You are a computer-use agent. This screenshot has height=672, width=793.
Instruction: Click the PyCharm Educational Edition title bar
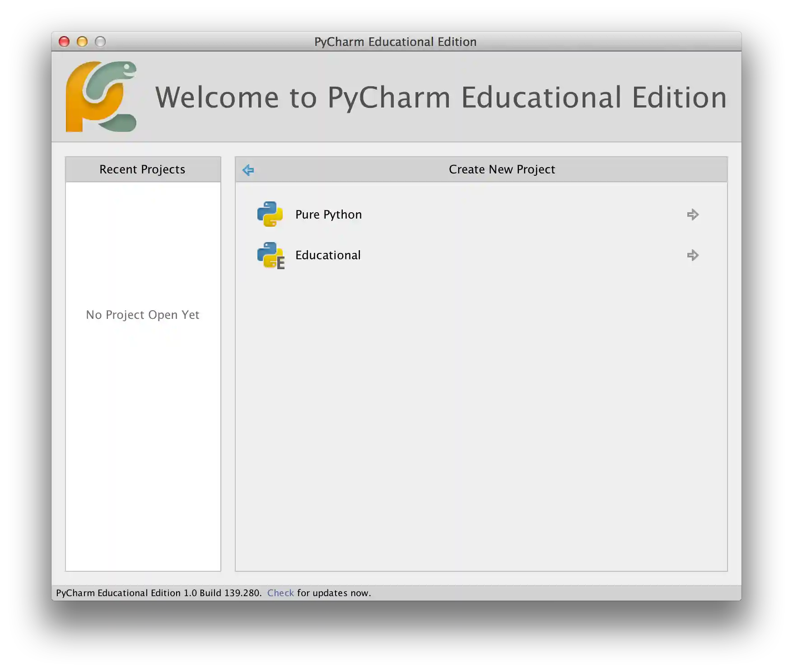(395, 42)
